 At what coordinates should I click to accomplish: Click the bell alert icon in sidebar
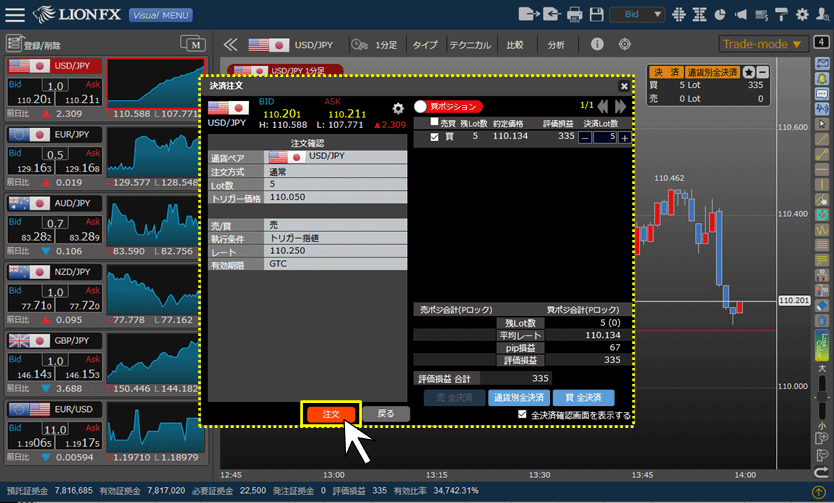(822, 79)
